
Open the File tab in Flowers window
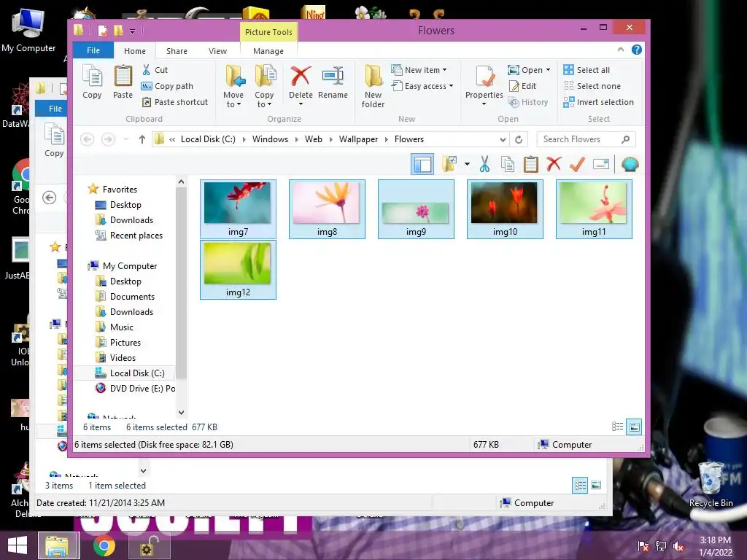coord(93,50)
